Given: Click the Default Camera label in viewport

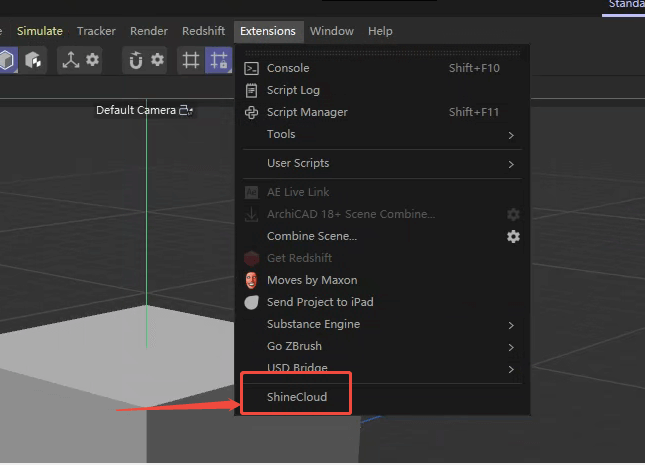Looking at the screenshot, I should 136,110.
